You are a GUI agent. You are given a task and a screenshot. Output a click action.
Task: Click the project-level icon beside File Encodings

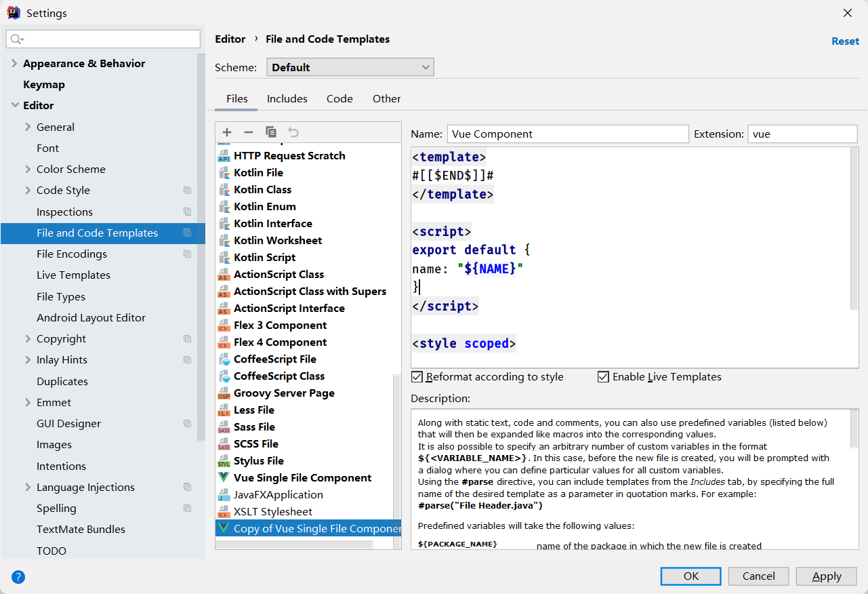pos(188,254)
